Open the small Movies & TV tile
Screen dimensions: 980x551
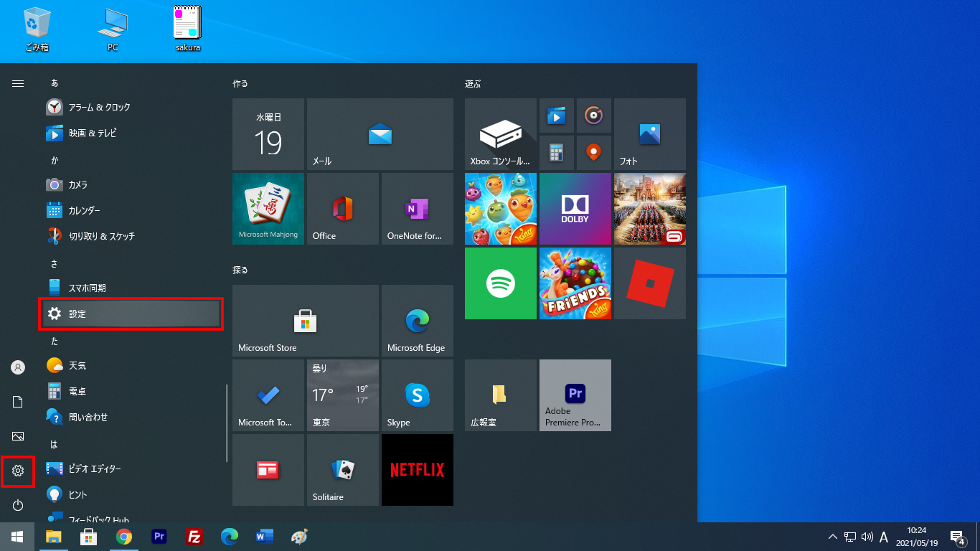(557, 116)
